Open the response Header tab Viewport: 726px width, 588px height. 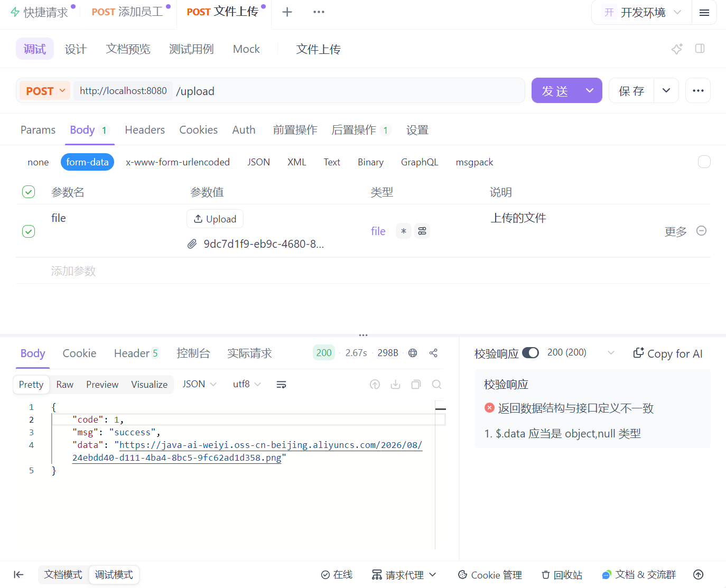(136, 353)
